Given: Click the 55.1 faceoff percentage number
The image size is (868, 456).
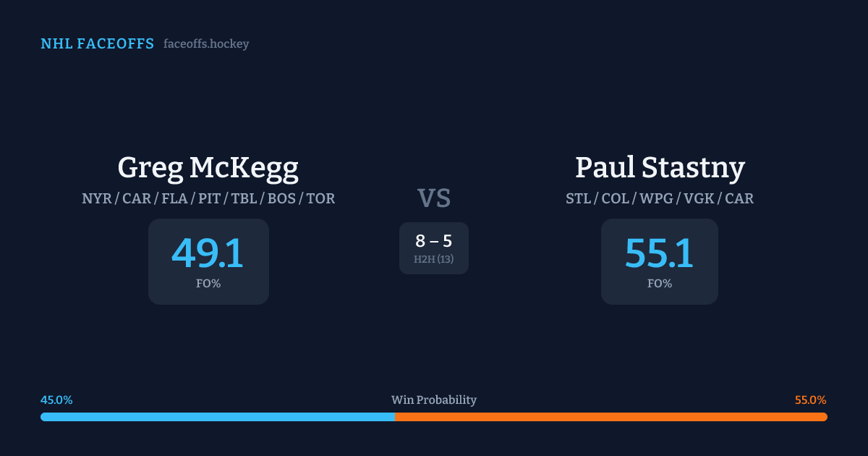Looking at the screenshot, I should (659, 253).
